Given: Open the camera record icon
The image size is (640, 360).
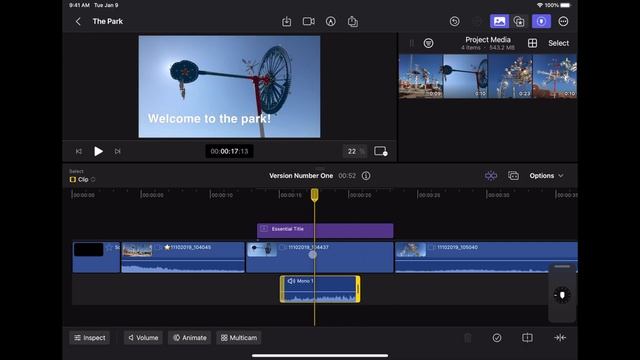Looking at the screenshot, I should [x=309, y=22].
